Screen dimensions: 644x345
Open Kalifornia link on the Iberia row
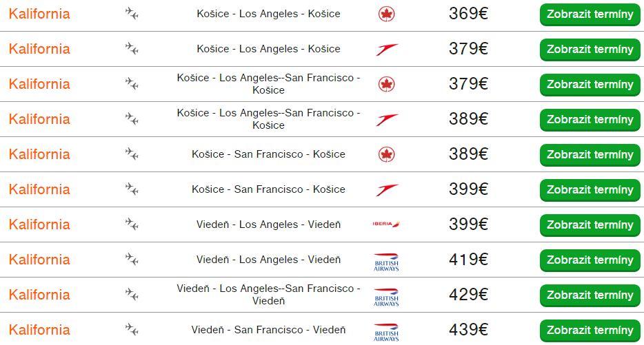click(x=39, y=224)
